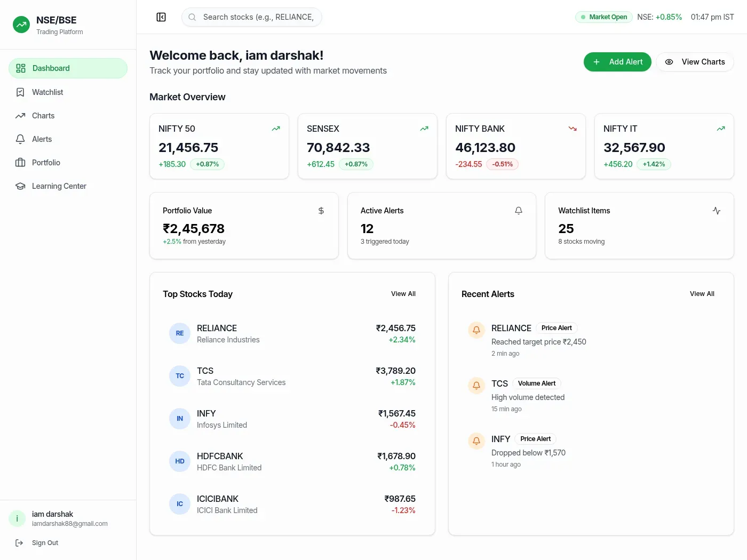Click the INFY -0.45% change value
The width and height of the screenshot is (747, 560).
[x=403, y=425]
